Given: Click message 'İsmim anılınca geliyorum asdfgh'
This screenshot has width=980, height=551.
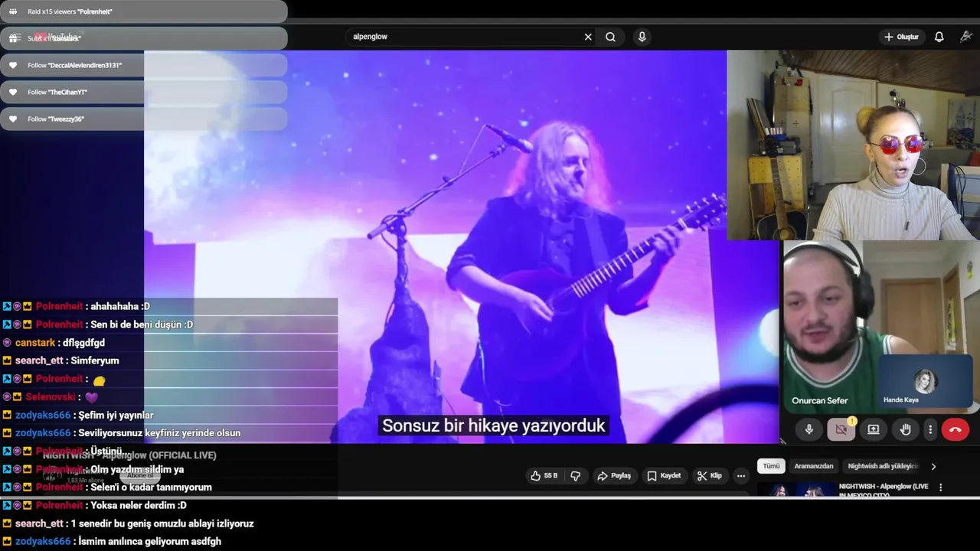Looking at the screenshot, I should [150, 541].
